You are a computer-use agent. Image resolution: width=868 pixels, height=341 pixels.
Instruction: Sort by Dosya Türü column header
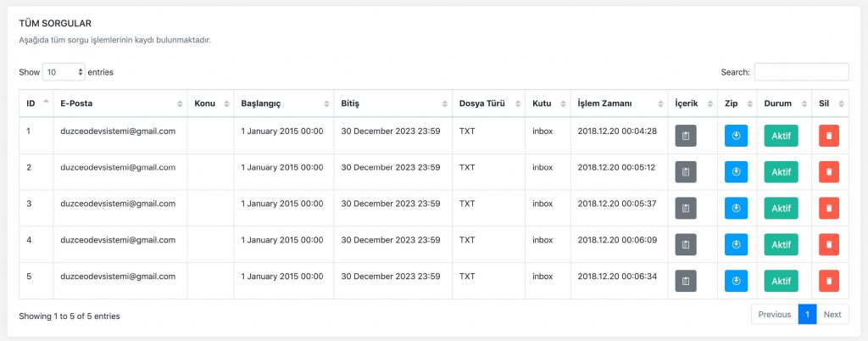tap(489, 103)
